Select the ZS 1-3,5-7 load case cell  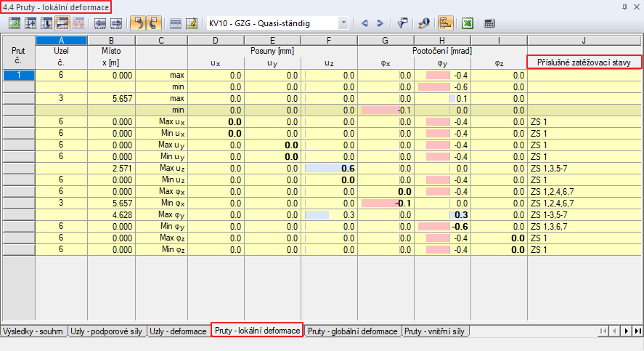point(584,215)
